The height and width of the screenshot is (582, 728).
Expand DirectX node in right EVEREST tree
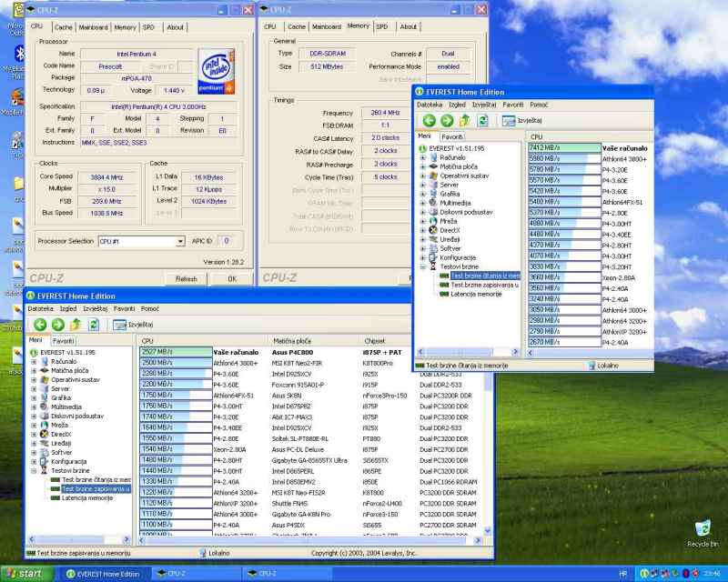coord(423,230)
